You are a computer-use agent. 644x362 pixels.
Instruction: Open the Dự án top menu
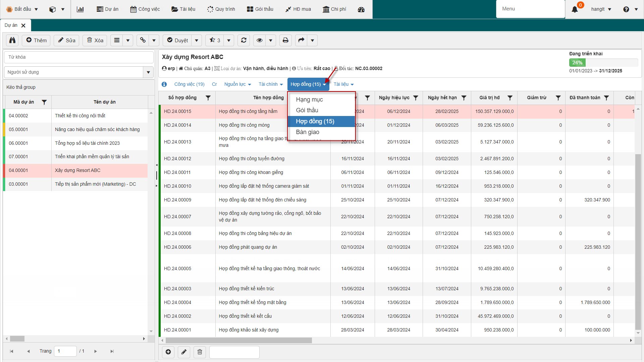click(x=107, y=9)
